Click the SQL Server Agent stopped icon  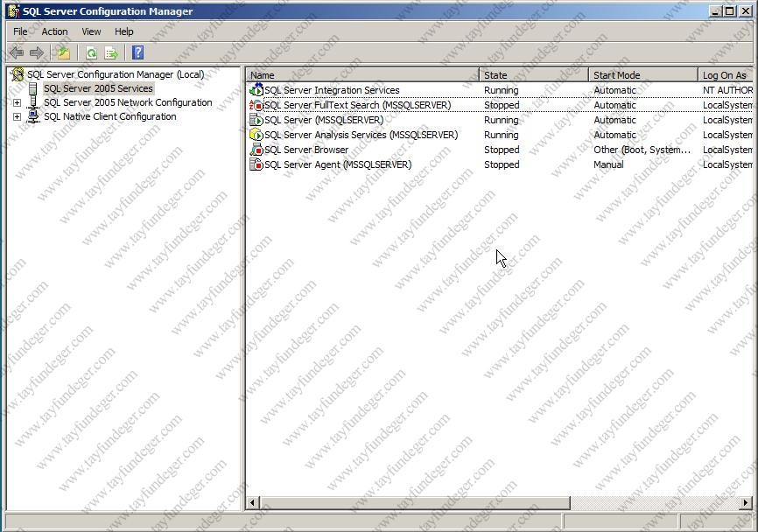(256, 164)
